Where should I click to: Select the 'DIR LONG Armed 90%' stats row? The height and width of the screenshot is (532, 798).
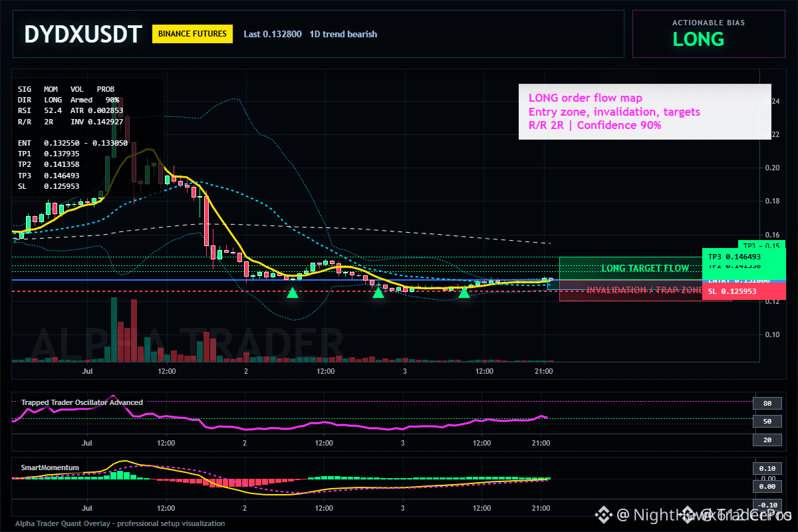(68, 99)
